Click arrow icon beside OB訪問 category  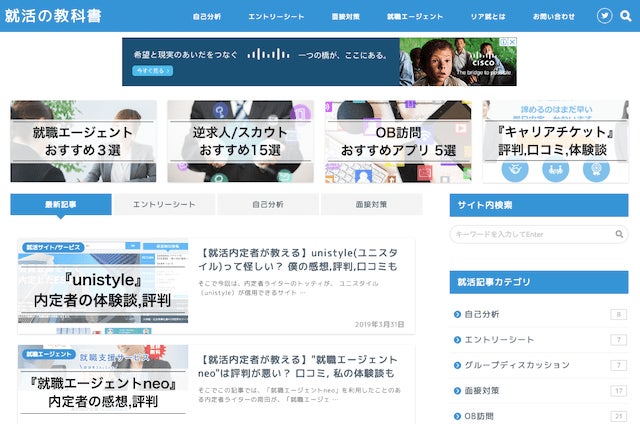[457, 416]
